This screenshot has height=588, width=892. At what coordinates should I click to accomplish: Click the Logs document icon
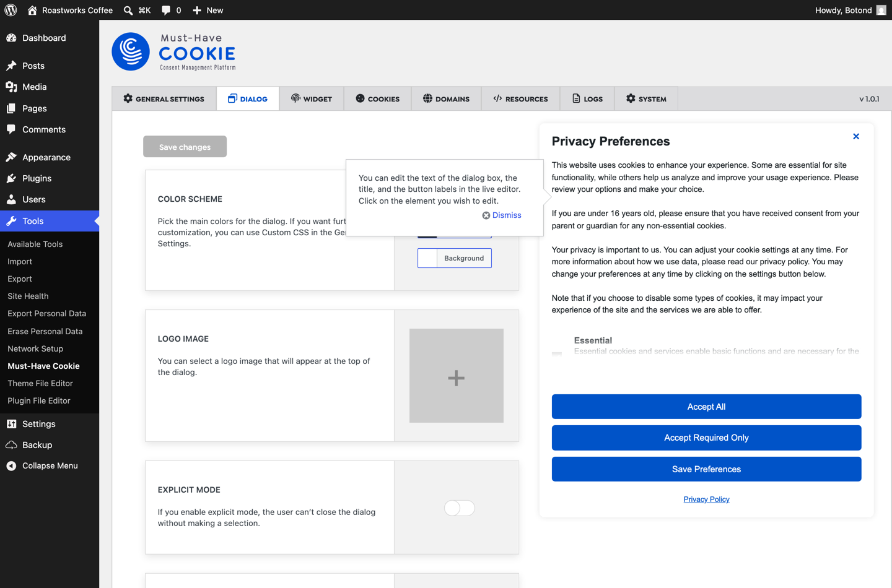pos(576,98)
